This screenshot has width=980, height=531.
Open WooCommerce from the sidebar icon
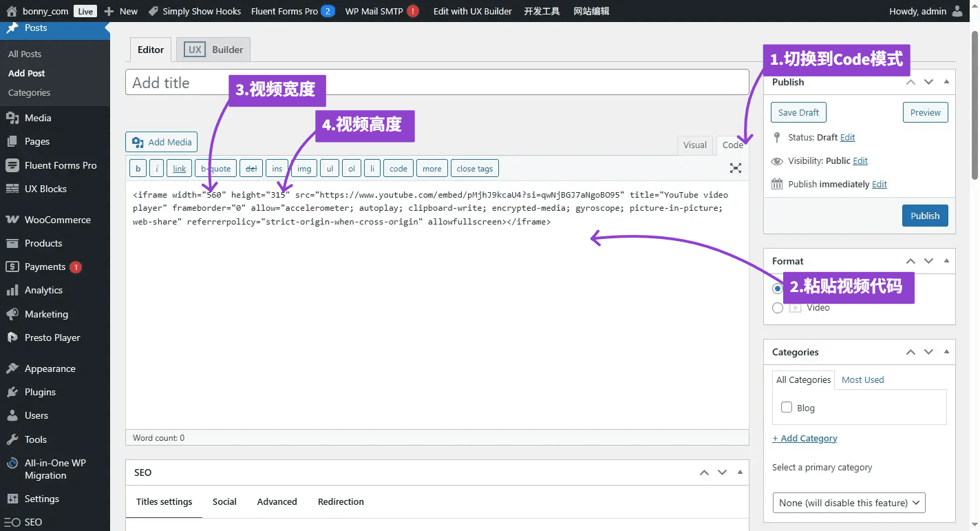tap(12, 220)
